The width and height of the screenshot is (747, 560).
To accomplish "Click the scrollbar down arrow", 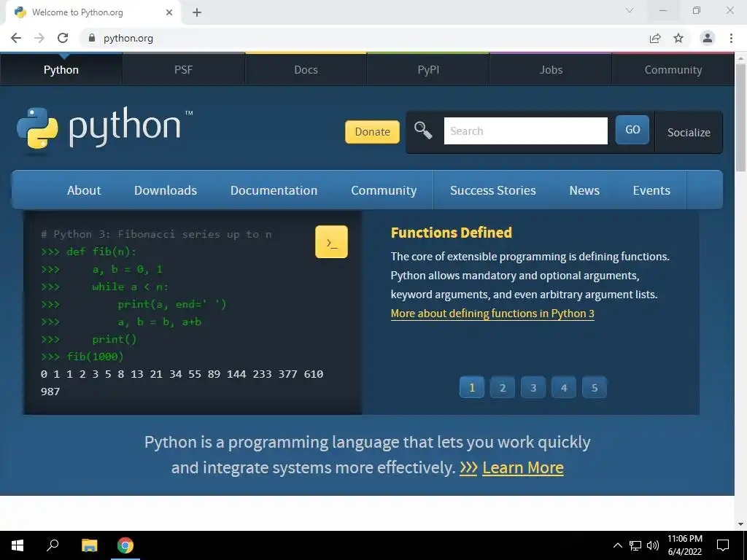I will [x=740, y=524].
